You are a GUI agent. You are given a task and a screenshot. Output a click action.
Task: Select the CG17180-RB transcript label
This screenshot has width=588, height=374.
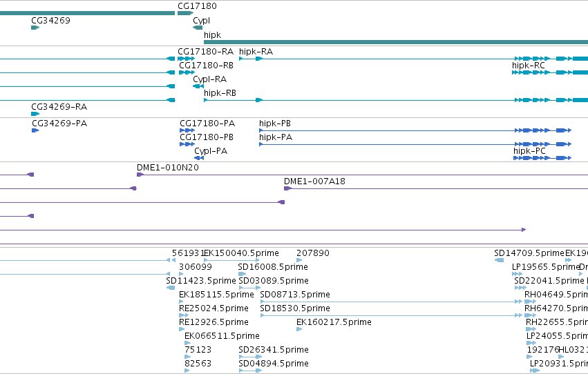[x=207, y=65]
